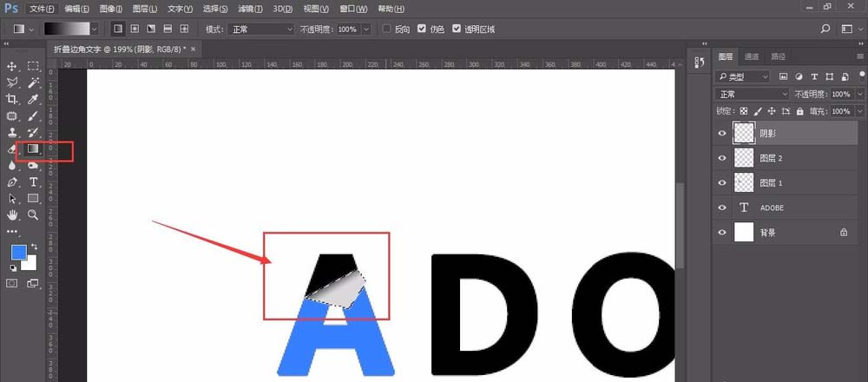Viewport: 868px width, 382px height.
Task: Select the Magic Wand tool
Action: 33,82
